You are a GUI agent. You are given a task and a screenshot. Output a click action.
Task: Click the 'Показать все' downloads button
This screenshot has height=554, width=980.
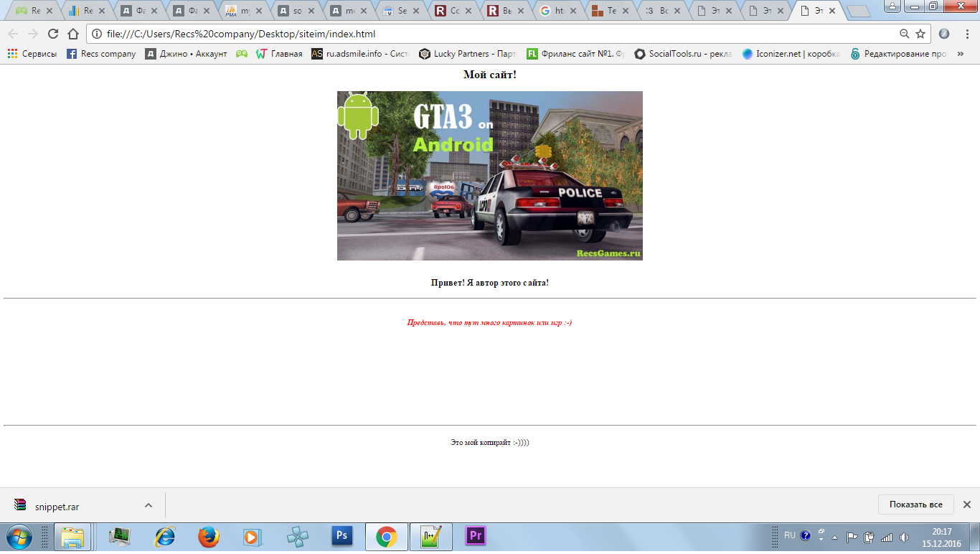click(916, 504)
